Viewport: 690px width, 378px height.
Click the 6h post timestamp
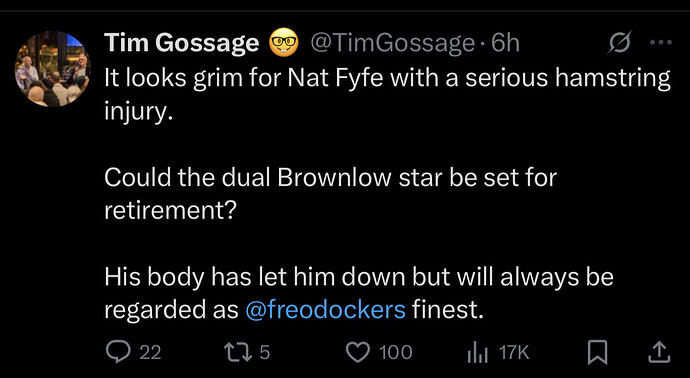pyautogui.click(x=505, y=43)
